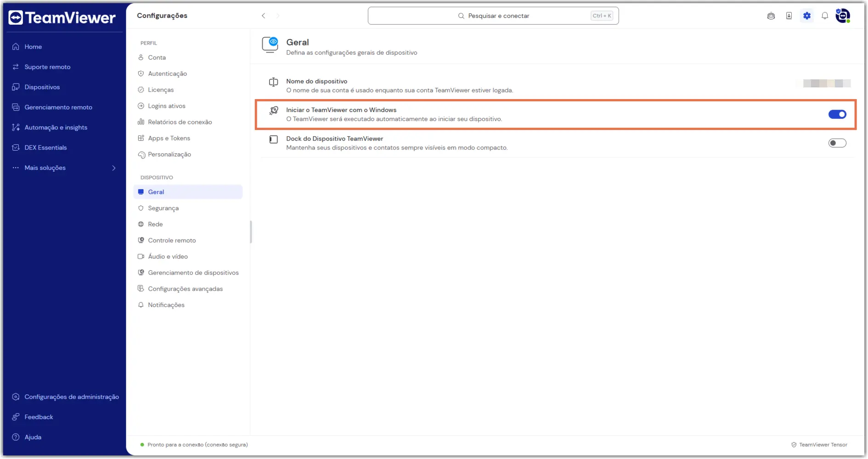
Task: Click the blue settings gear icon
Action: coord(807,16)
